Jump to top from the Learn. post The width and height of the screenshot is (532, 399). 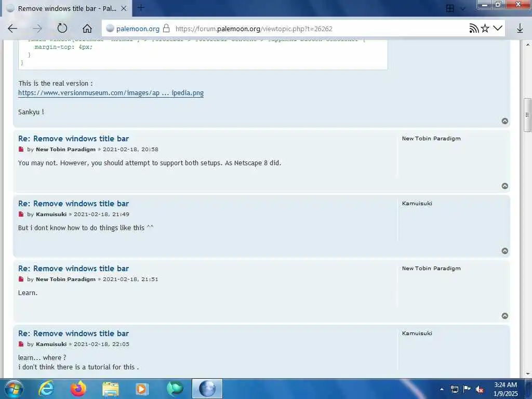[505, 316]
